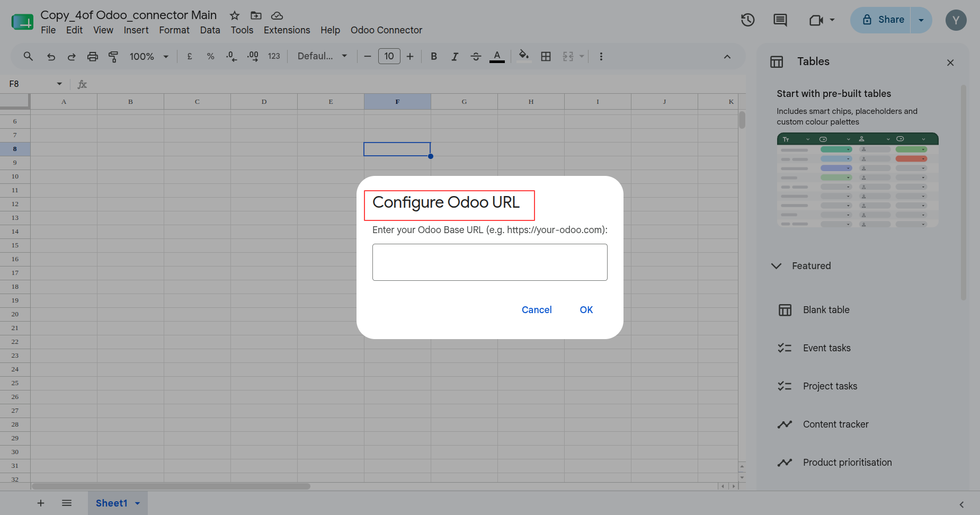
Task: Open the text colour picker
Action: coord(497,56)
